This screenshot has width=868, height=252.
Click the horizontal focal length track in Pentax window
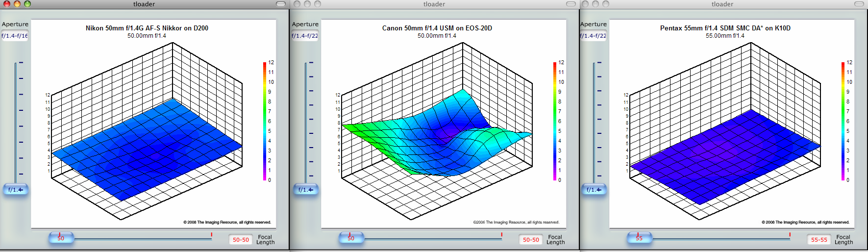tap(720, 239)
